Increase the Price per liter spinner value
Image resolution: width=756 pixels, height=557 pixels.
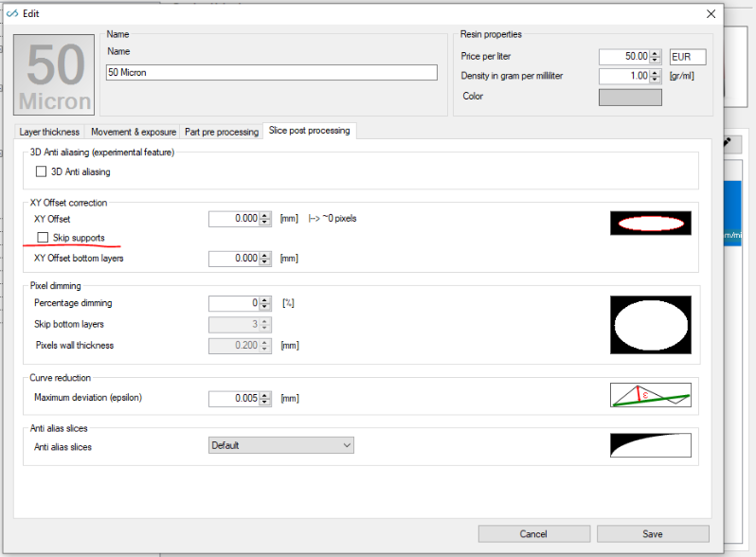(x=655, y=54)
